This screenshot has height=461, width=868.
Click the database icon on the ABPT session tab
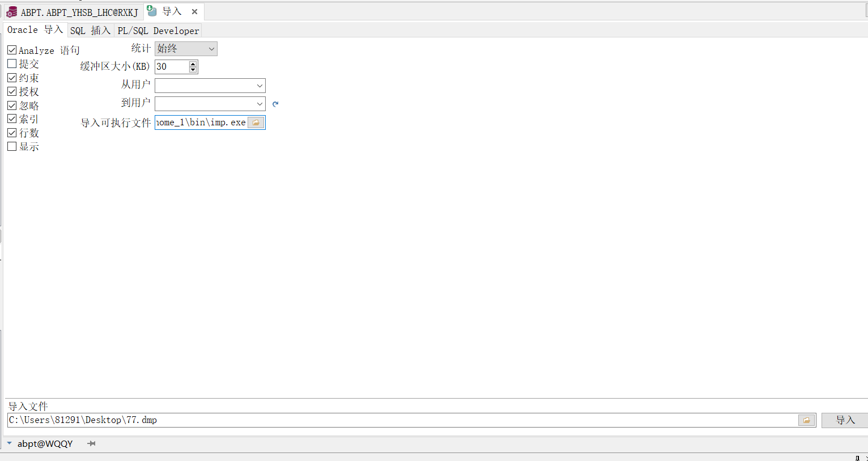[x=11, y=11]
